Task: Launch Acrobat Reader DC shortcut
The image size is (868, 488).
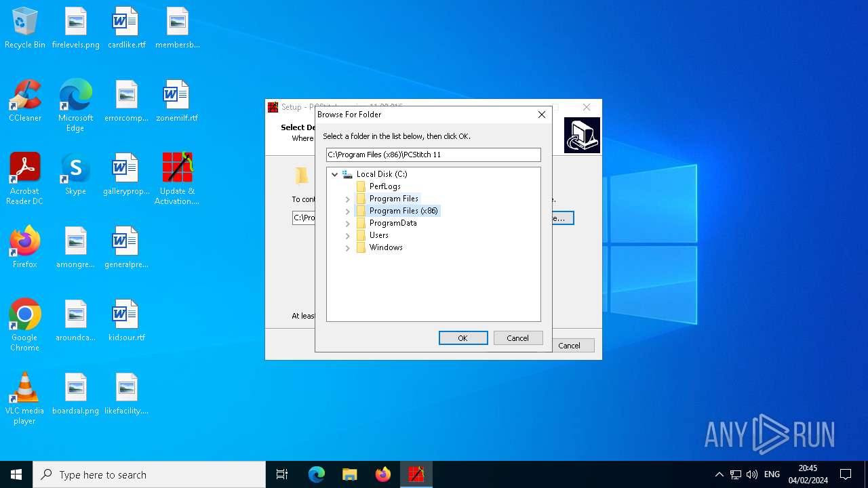Action: point(25,180)
